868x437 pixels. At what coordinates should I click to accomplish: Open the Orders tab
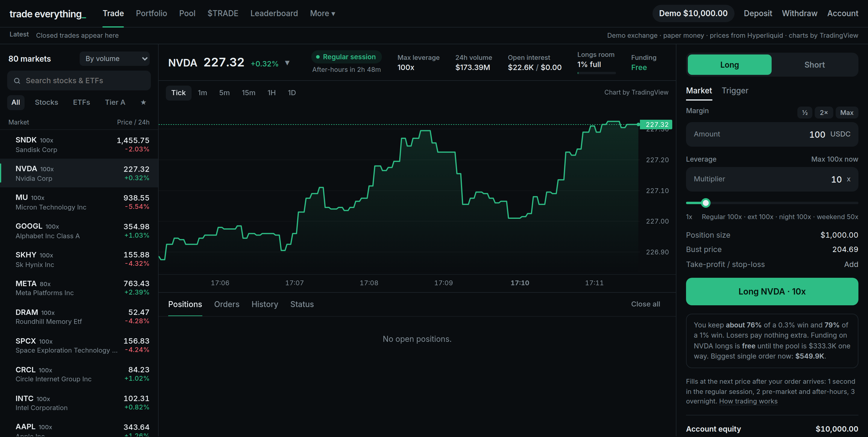pyautogui.click(x=227, y=304)
